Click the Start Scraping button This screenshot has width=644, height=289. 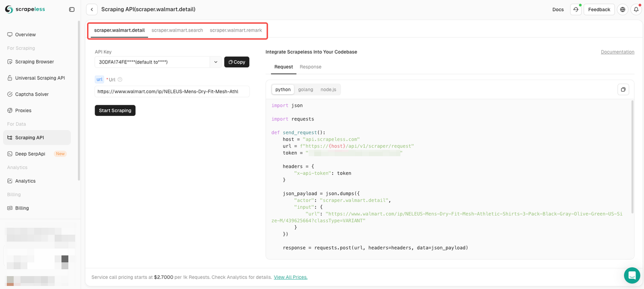(115, 110)
